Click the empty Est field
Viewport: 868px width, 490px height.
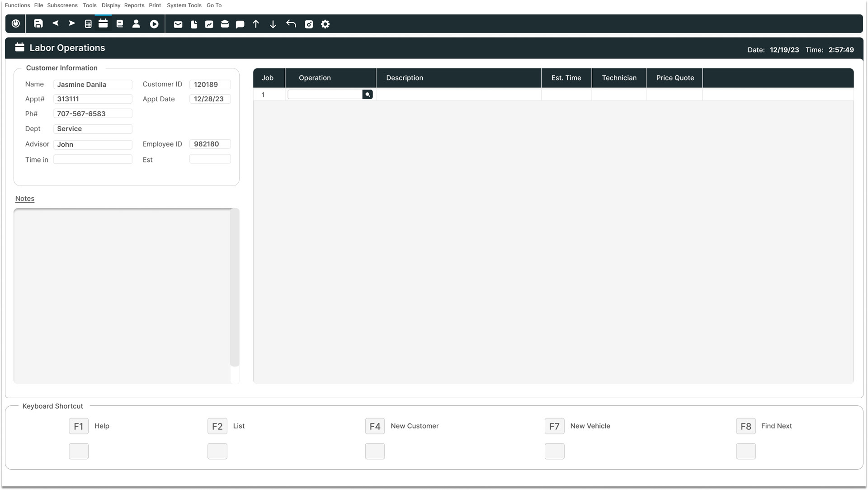(x=210, y=159)
